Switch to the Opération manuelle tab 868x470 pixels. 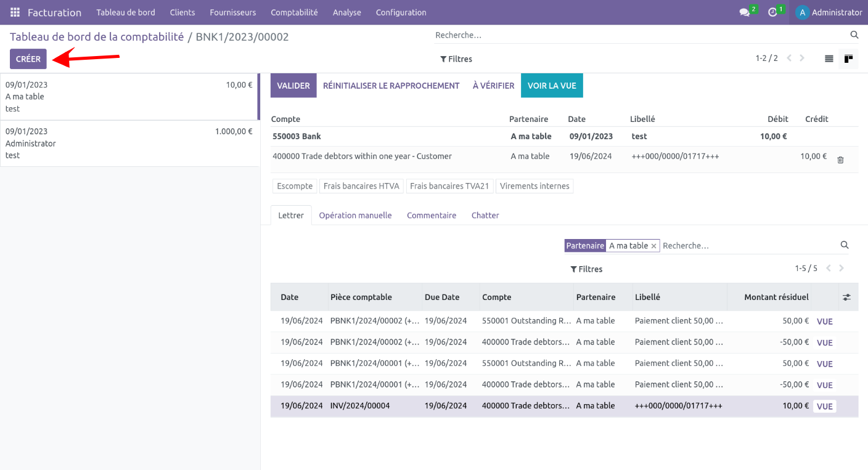pos(355,216)
